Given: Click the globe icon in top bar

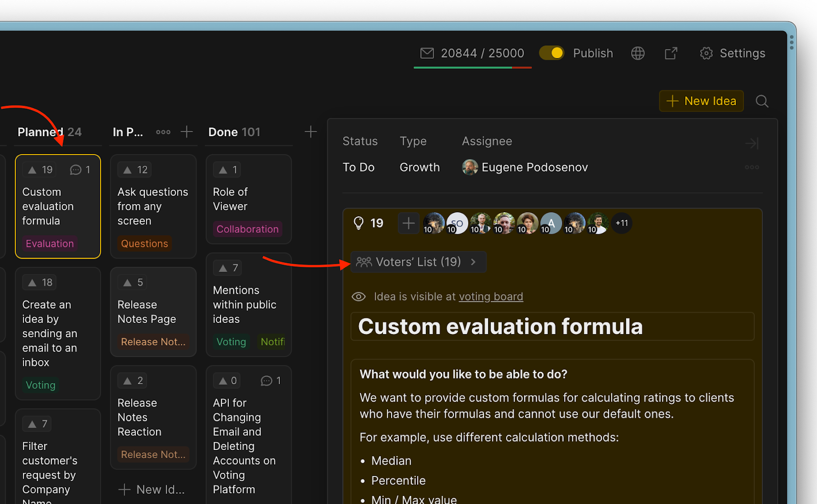Looking at the screenshot, I should [638, 53].
